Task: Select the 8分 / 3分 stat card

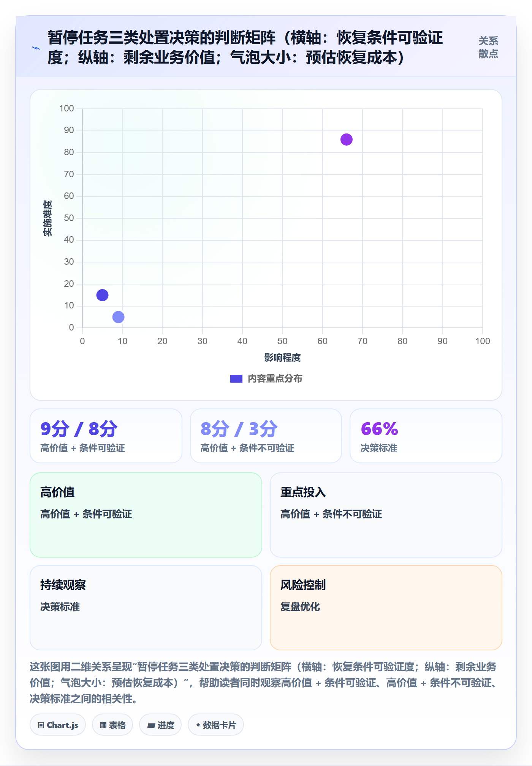Action: point(266,436)
